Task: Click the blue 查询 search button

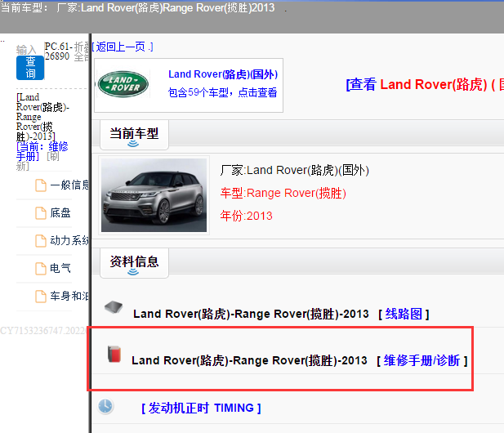Action: coord(30,68)
